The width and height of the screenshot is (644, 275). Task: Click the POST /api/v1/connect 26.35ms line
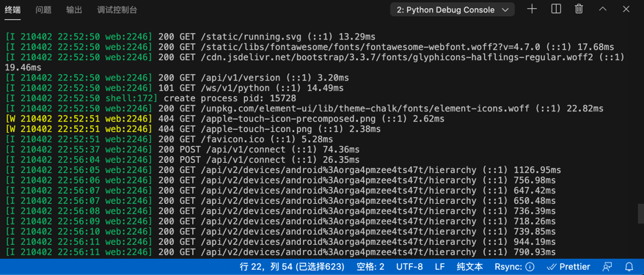[183, 160]
